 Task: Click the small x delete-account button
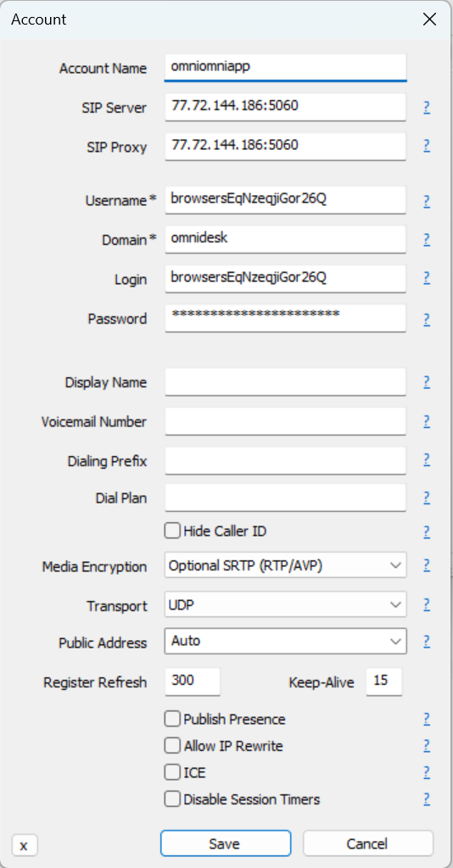pos(24,845)
